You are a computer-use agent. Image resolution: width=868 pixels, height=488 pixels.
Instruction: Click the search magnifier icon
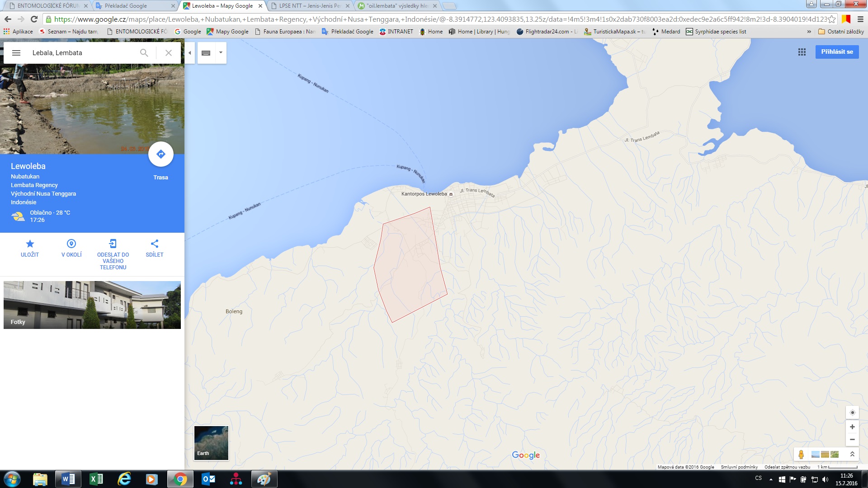(144, 53)
